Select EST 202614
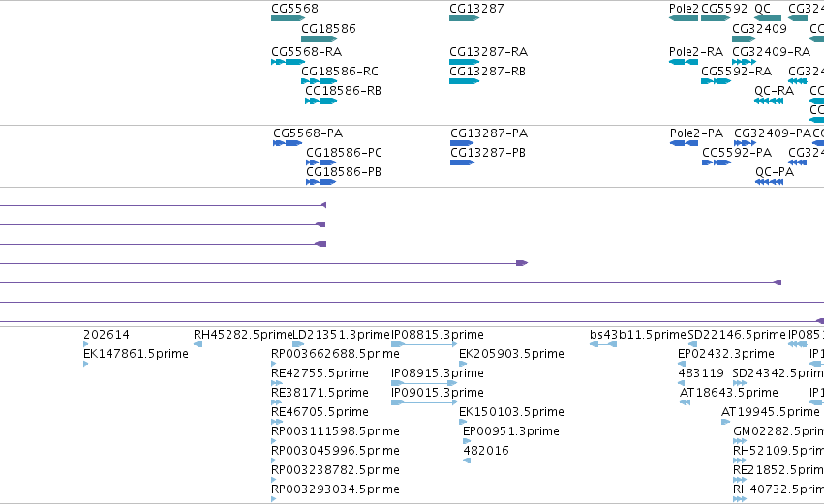This screenshot has height=504, width=824. (107, 335)
